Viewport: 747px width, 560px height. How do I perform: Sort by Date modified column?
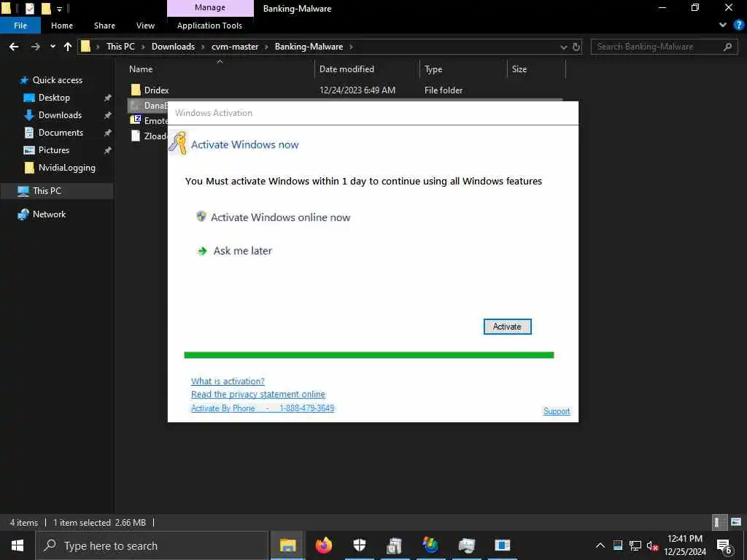(x=347, y=69)
